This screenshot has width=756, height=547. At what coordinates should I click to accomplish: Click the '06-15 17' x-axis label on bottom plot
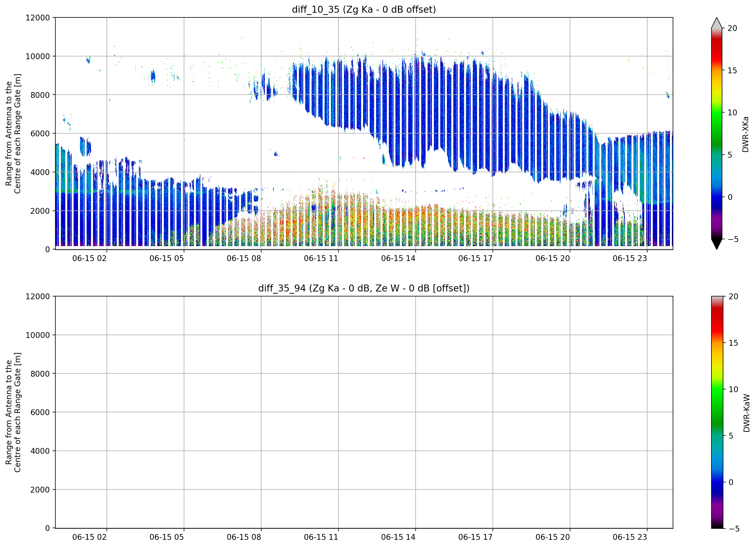click(x=475, y=537)
